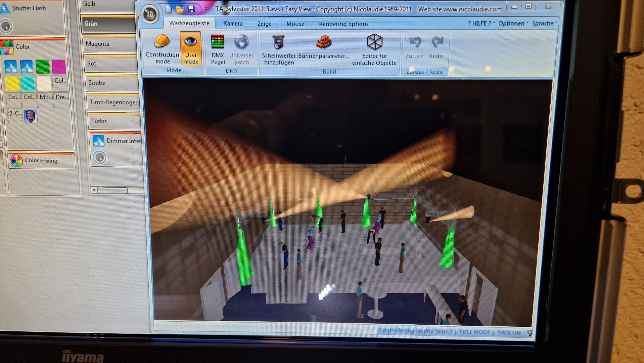Switch to Rendering options tab
The height and width of the screenshot is (363, 644).
(343, 24)
